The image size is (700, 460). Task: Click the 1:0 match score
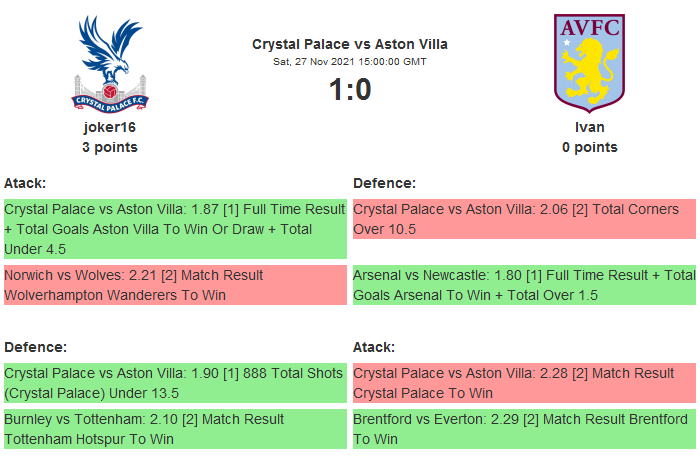pyautogui.click(x=350, y=90)
